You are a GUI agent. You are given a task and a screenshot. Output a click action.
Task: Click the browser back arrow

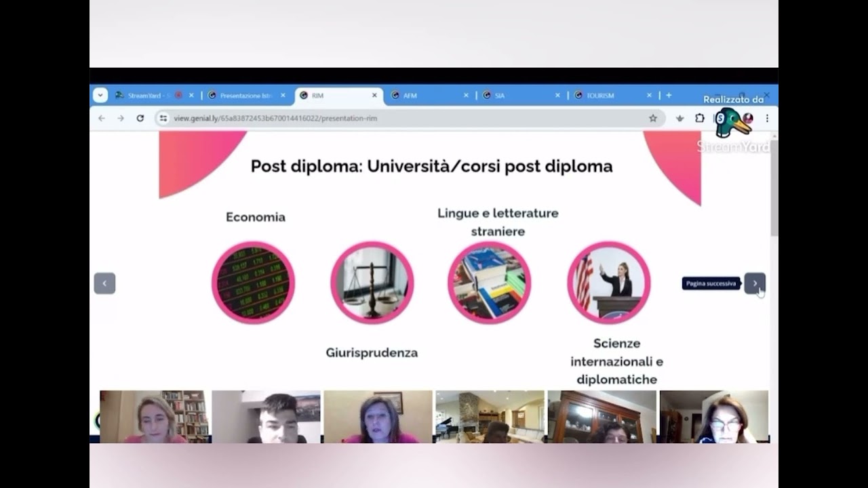coord(102,118)
